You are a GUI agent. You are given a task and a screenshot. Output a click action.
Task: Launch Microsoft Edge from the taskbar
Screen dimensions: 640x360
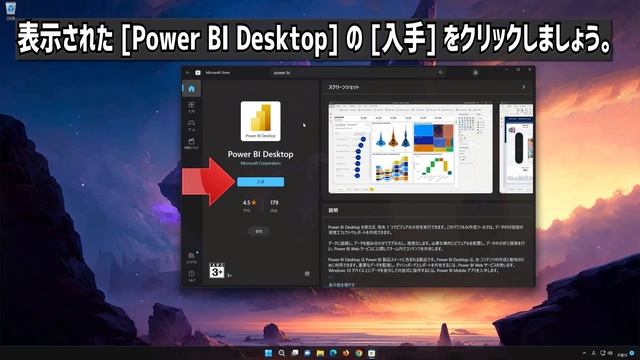tap(333, 353)
